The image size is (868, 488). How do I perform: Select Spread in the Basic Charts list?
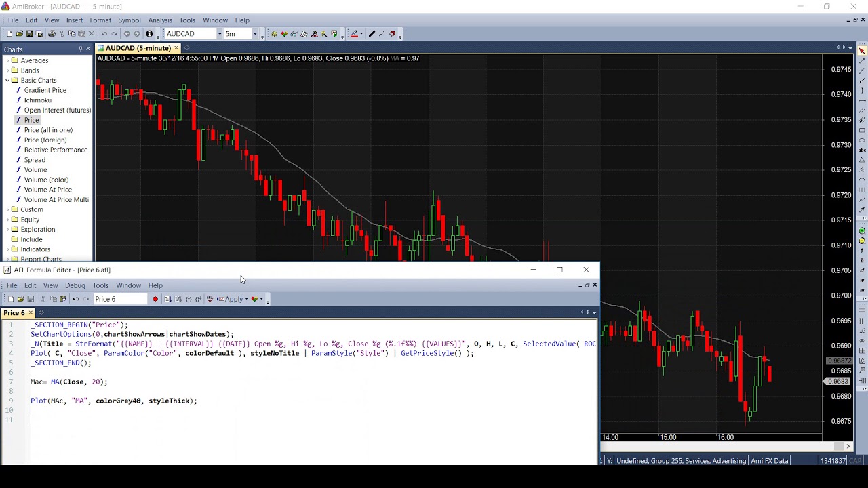coord(35,160)
